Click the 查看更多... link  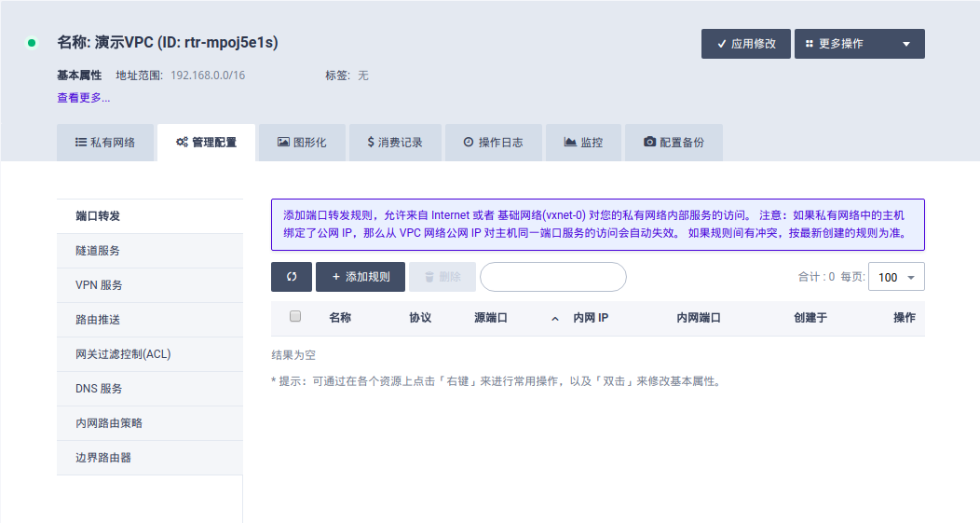84,98
